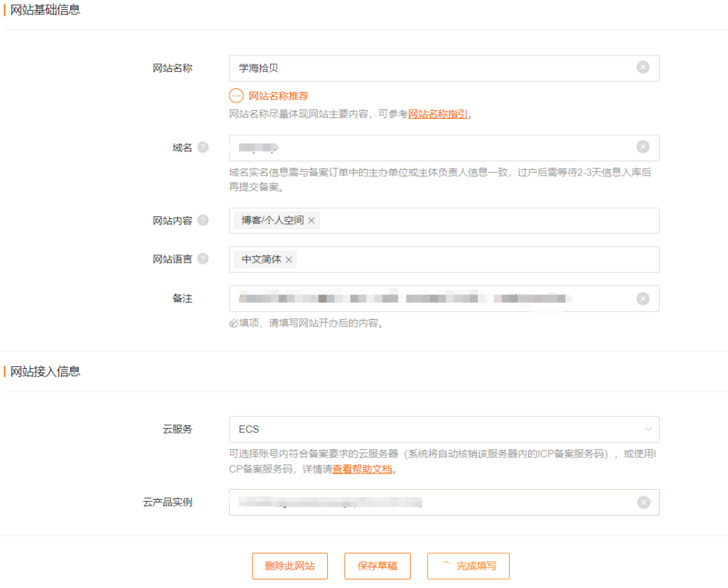Image resolution: width=728 pixels, height=588 pixels.
Task: Remove the 中文简体 language tag
Action: 289,260
